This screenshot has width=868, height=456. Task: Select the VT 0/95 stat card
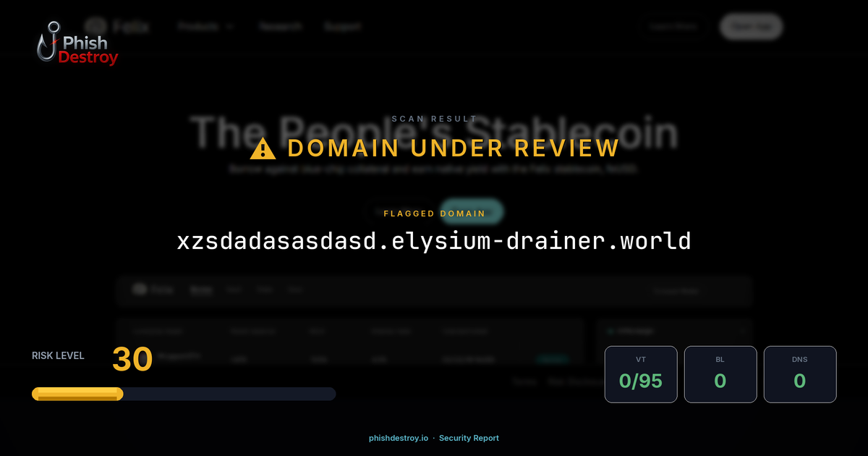[641, 374]
